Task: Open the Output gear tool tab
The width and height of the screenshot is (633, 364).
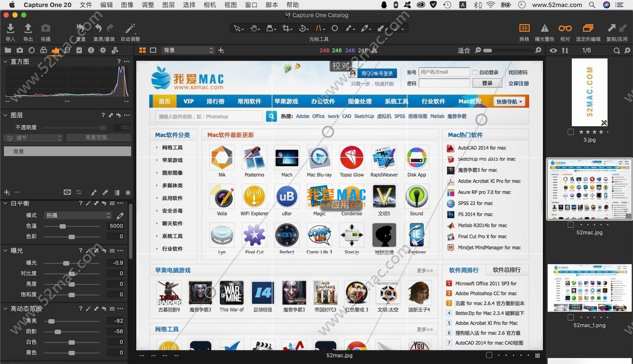Action: coord(103,50)
